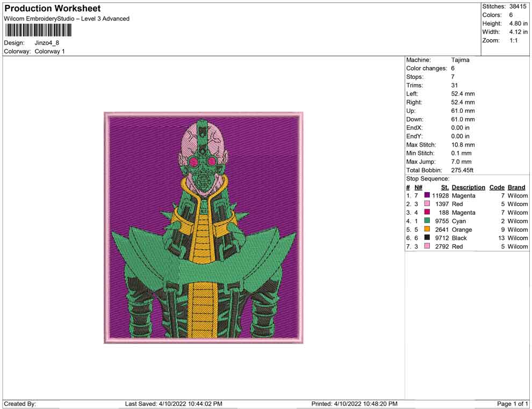The image size is (532, 409).
Task: Click the Zoom value 1:1
Action: [x=513, y=40]
